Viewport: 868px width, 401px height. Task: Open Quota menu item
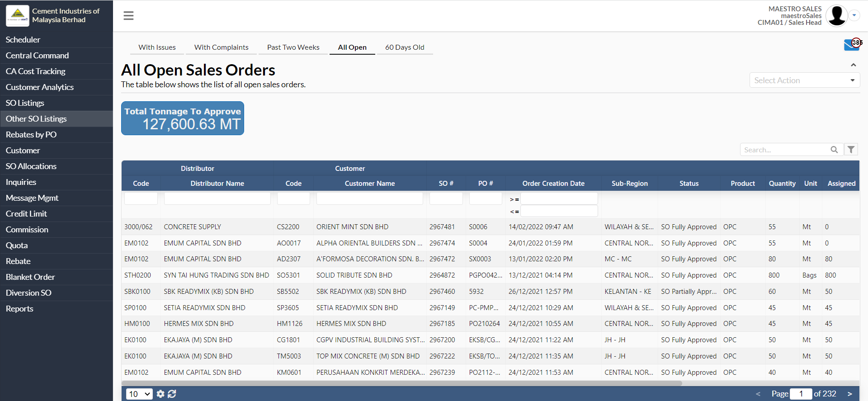coord(57,245)
